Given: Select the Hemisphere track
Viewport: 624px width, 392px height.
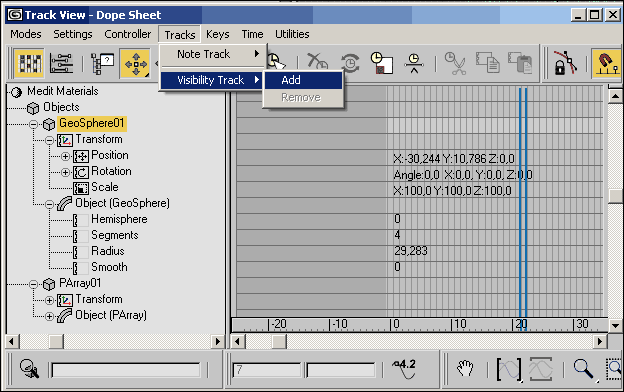Looking at the screenshot, I should pyautogui.click(x=119, y=219).
